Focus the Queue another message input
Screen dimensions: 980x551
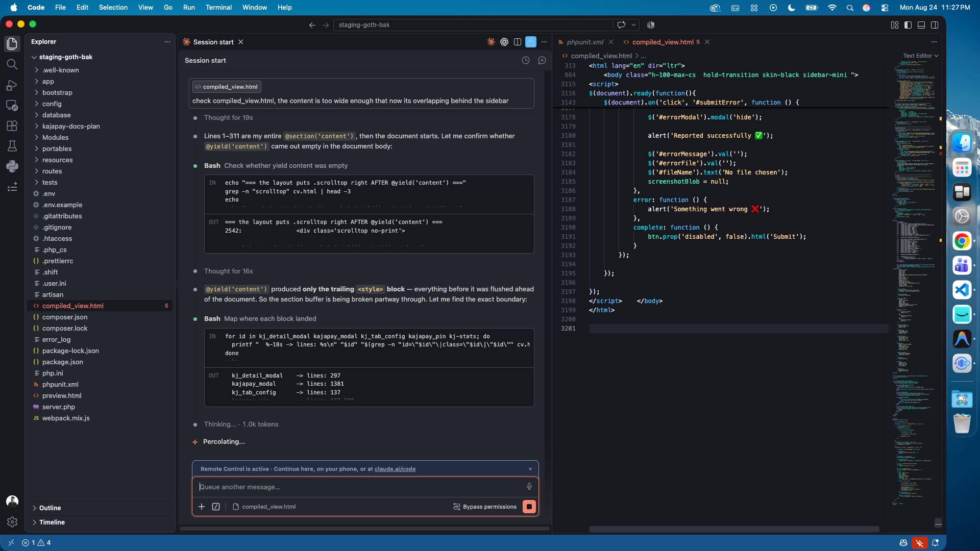pyautogui.click(x=360, y=487)
